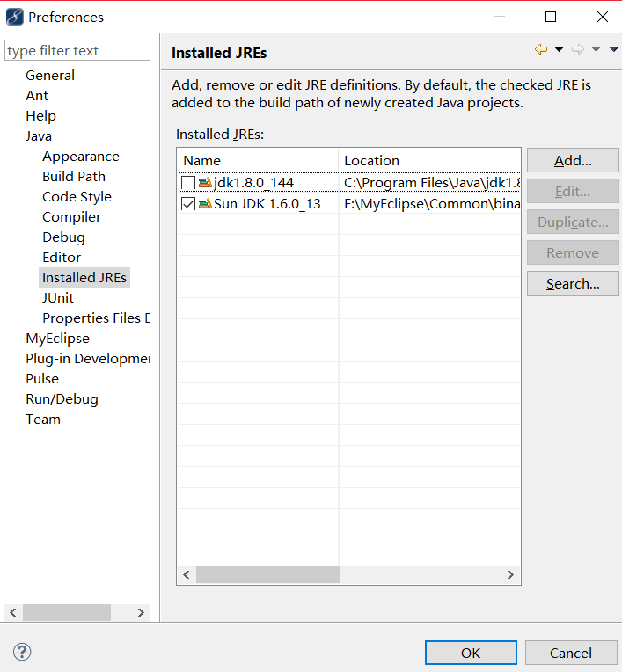Screen dimensions: 622x672
Task: Focus the type filter text field
Action: pyautogui.click(x=77, y=50)
